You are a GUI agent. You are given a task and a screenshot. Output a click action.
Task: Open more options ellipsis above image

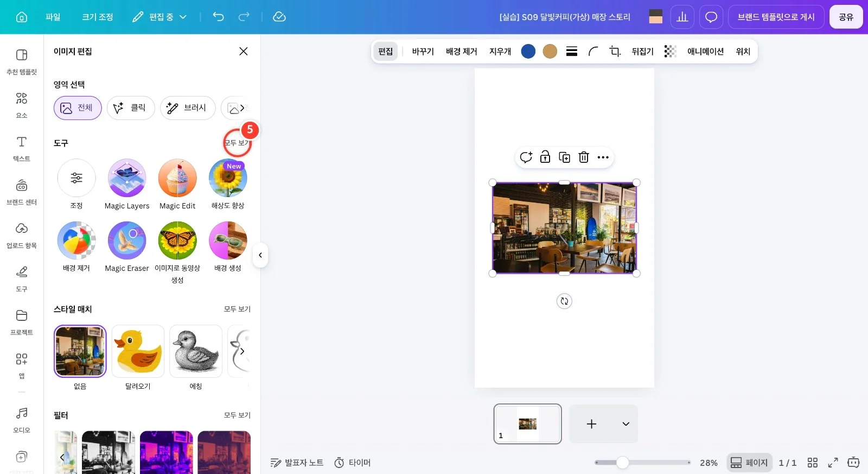click(x=603, y=157)
